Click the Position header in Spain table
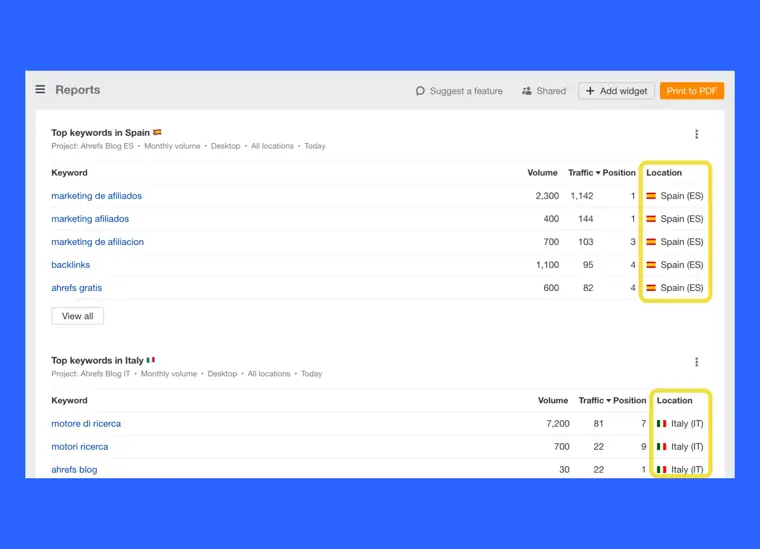Viewport: 760px width, 549px height. click(x=619, y=173)
